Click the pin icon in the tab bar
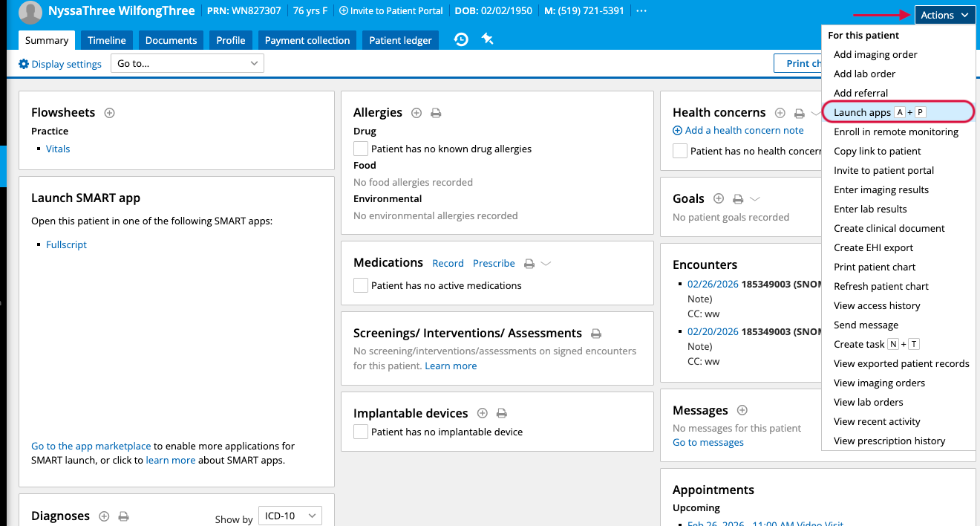The image size is (980, 526). (x=488, y=39)
